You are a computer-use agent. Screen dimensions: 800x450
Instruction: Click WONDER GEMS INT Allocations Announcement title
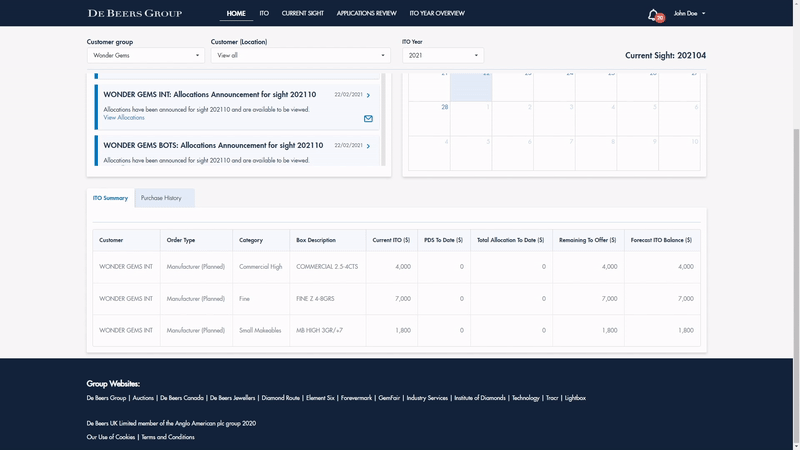pos(210,94)
